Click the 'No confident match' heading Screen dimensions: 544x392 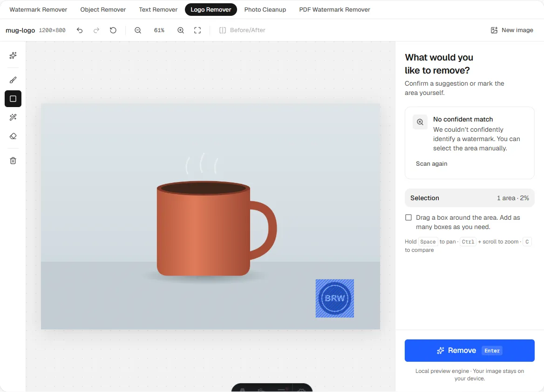pyautogui.click(x=463, y=119)
